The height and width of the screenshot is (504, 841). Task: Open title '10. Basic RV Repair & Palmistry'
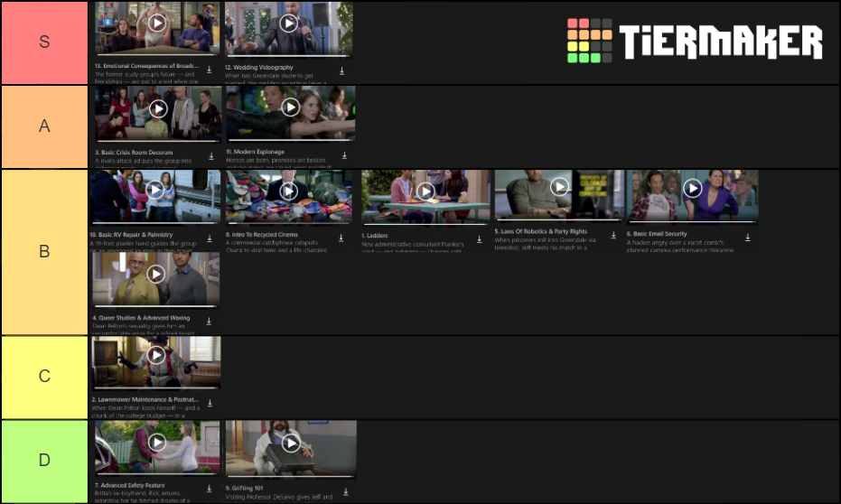pyautogui.click(x=131, y=235)
